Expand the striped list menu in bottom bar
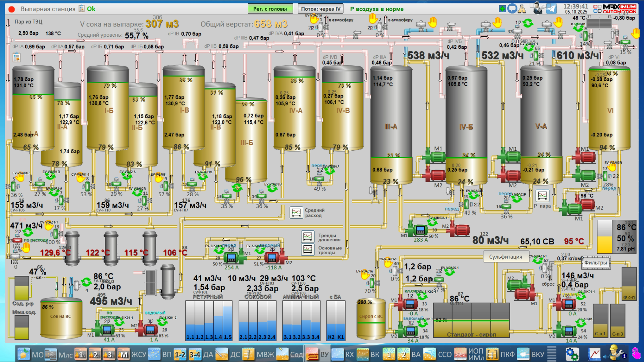Image resolution: width=644 pixels, height=362 pixels. 552,354
